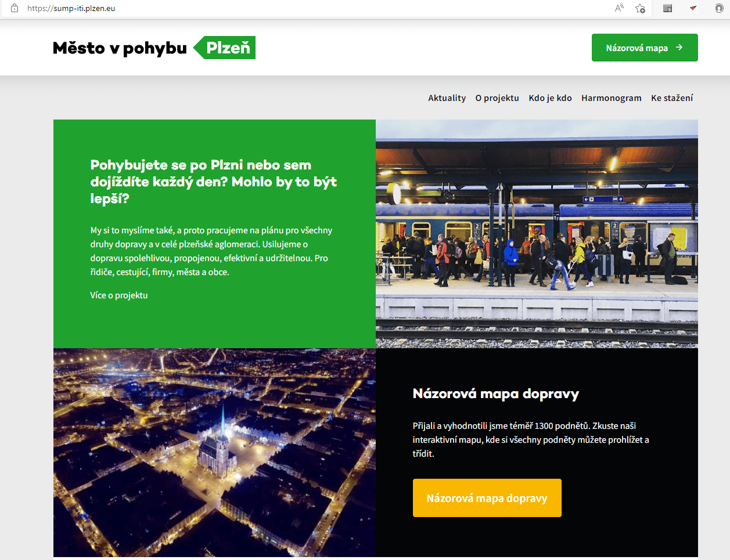
Task: Select Harmonogram in navigation
Action: [611, 98]
